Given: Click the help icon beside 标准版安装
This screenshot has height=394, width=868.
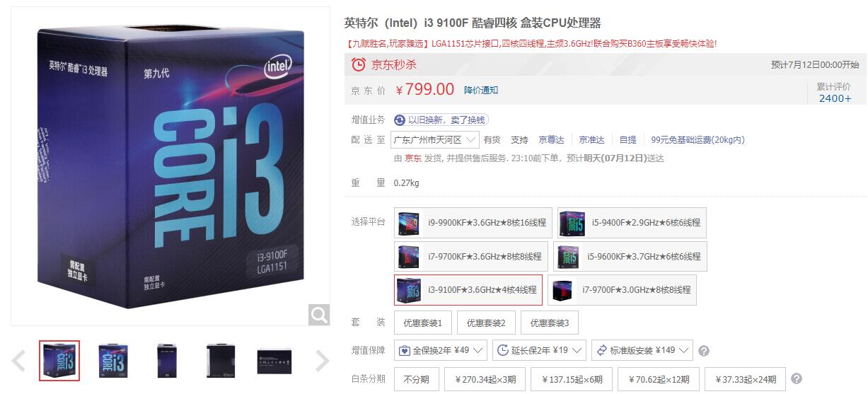Looking at the screenshot, I should (x=704, y=351).
